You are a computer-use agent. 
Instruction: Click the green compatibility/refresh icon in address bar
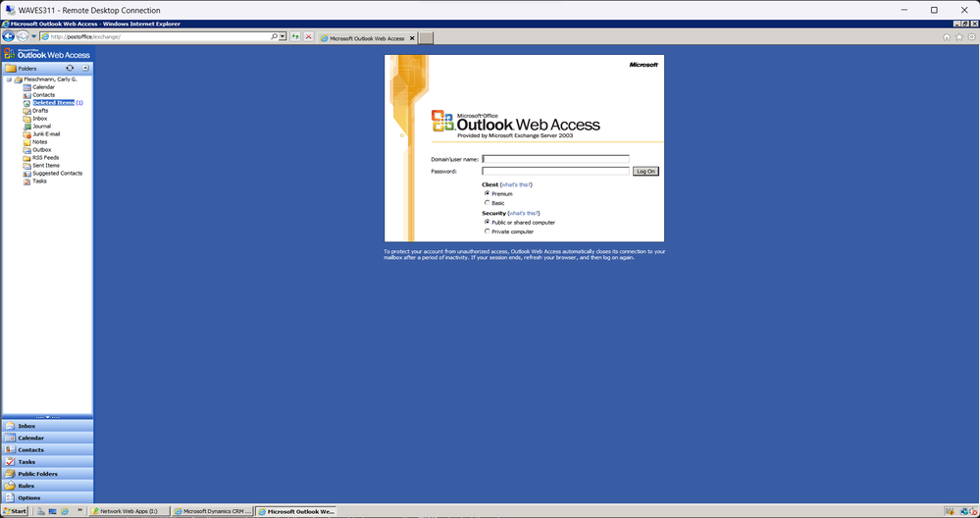pyautogui.click(x=295, y=37)
